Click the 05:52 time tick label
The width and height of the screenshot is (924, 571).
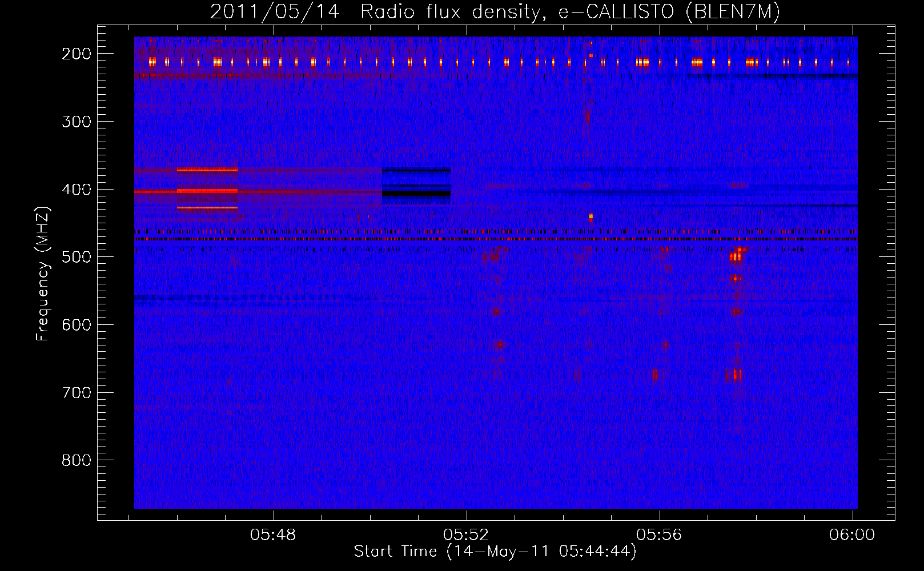467,534
